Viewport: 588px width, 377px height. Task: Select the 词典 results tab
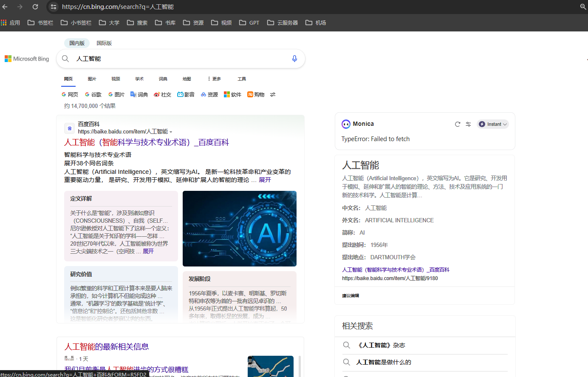[163, 79]
